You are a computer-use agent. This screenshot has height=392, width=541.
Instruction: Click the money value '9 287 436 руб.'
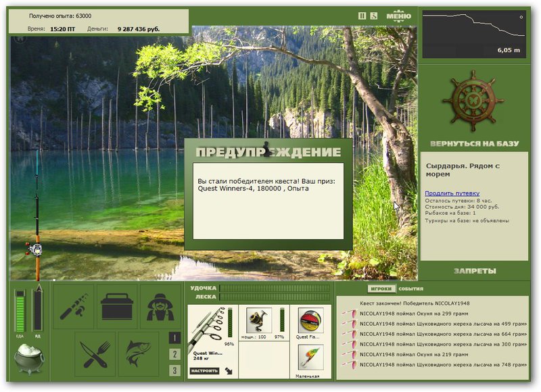[x=139, y=29]
